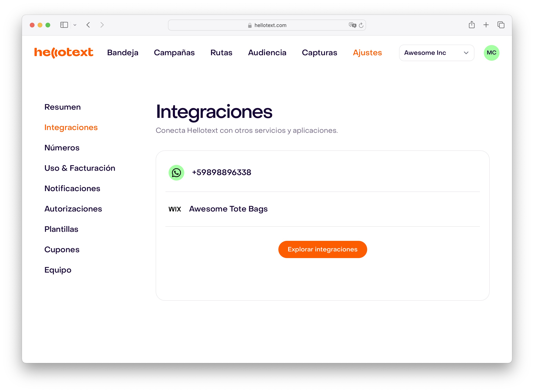Show the tab overview icon
Screen dimensions: 534x392
(x=501, y=25)
